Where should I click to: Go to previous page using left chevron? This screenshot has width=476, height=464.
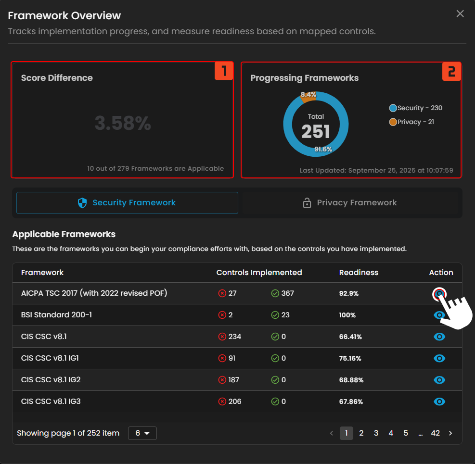point(331,433)
